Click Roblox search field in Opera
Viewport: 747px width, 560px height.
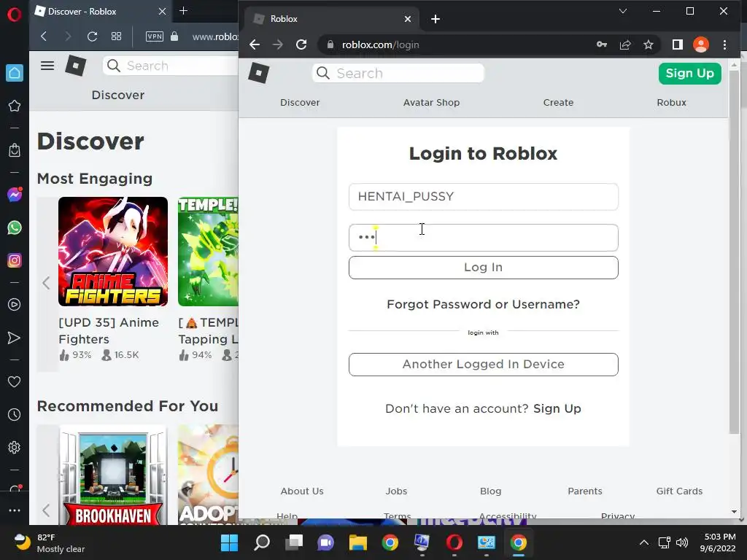[171, 66]
